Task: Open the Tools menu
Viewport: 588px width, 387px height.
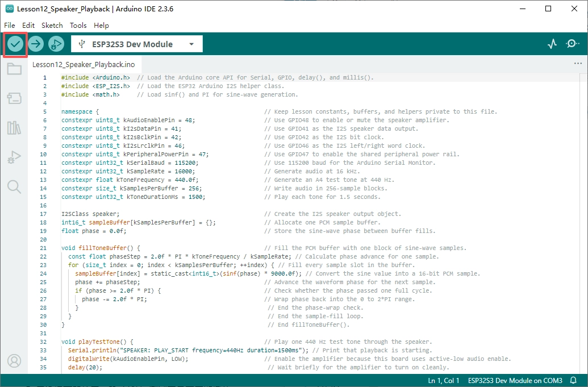Action: click(x=78, y=25)
